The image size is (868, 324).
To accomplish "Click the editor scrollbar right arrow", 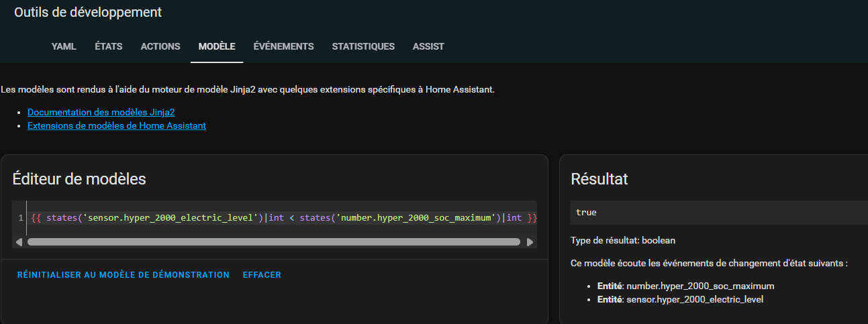I will pyautogui.click(x=530, y=241).
